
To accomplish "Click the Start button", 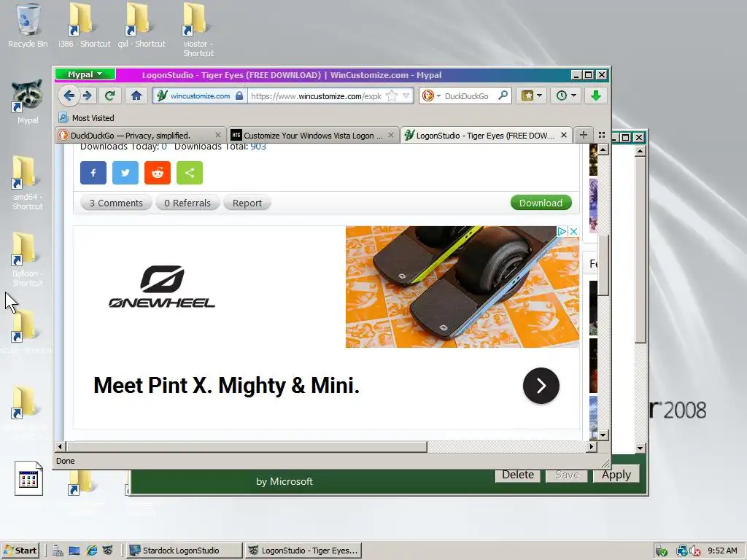I will 20,551.
